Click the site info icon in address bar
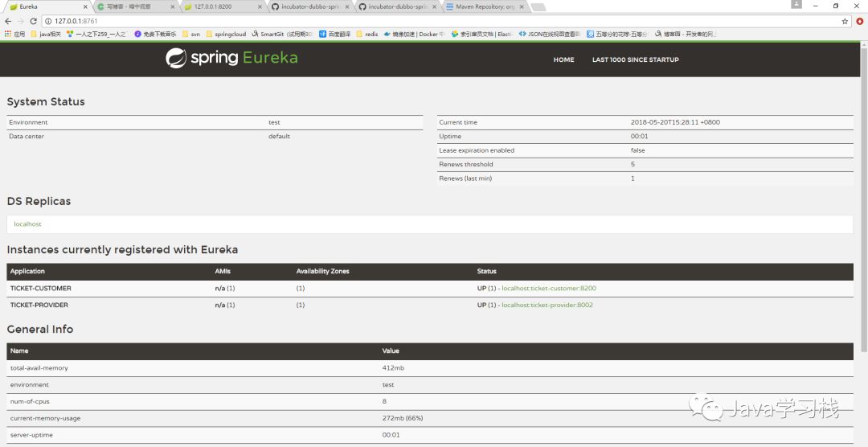Viewport: 868px width, 447px height. (x=47, y=21)
